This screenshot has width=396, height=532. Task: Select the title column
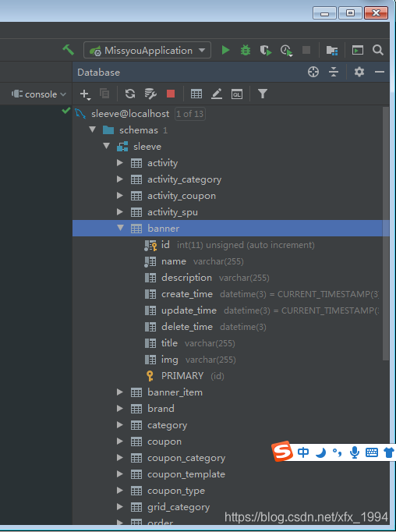[169, 343]
